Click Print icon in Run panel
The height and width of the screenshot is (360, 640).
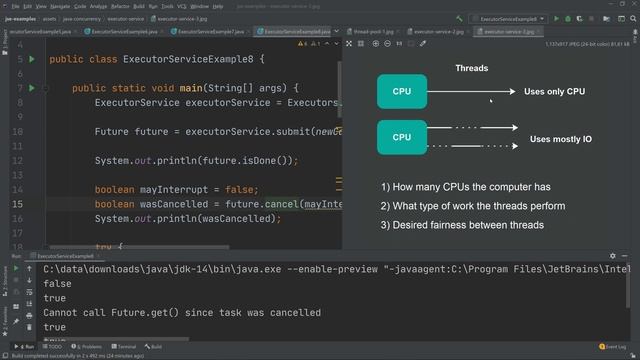click(x=29, y=316)
